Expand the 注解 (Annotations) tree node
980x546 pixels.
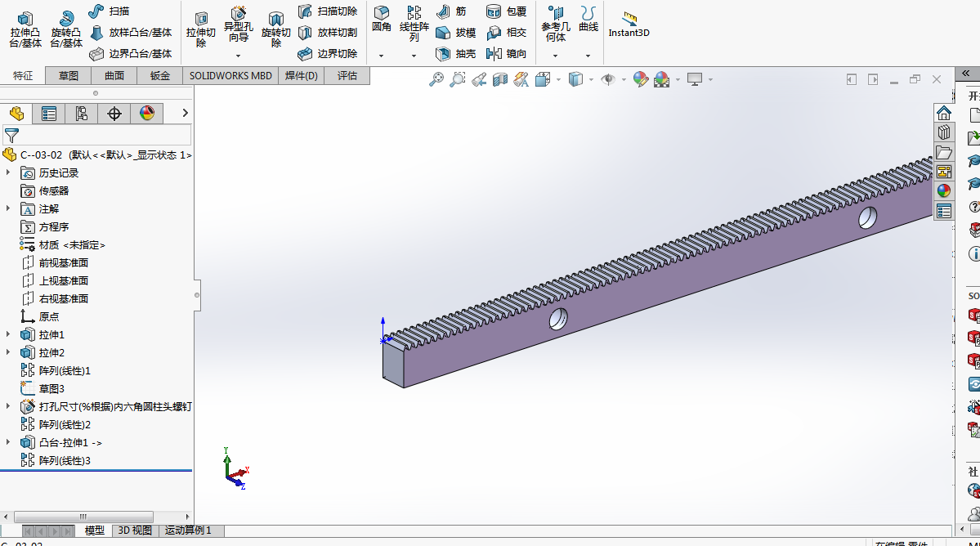coord(8,208)
